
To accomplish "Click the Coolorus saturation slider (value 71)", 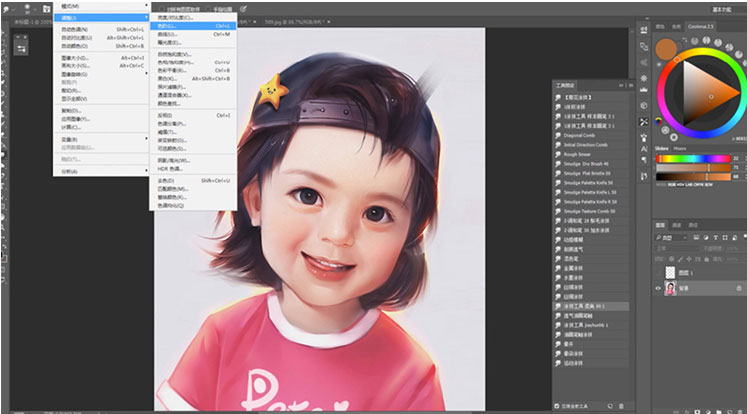I will pos(693,168).
